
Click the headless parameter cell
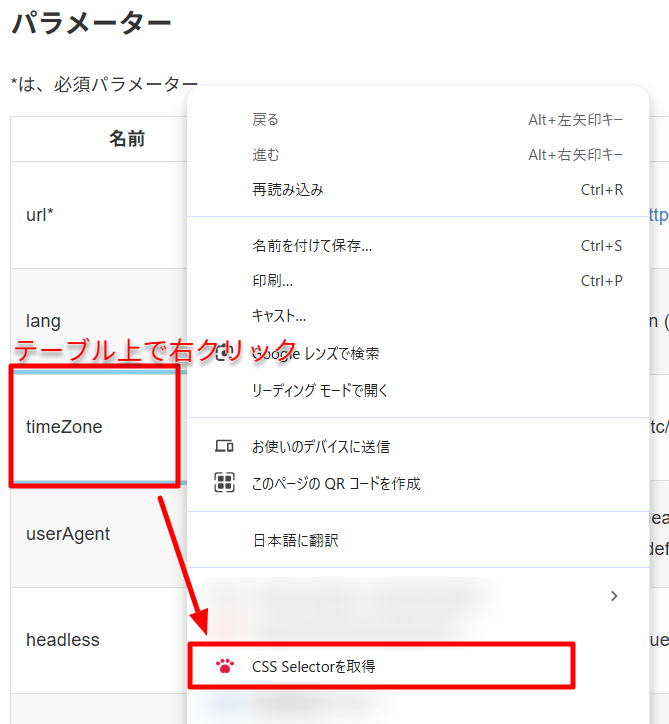(63, 640)
